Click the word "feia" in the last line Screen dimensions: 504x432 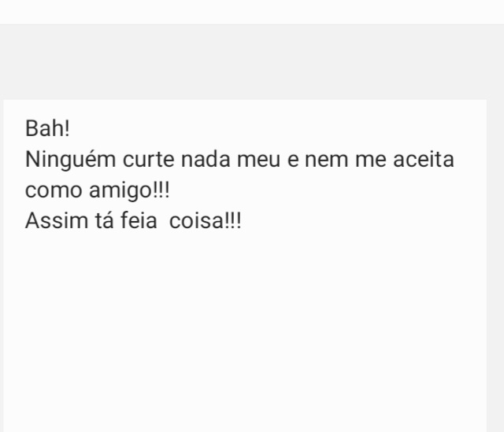pos(139,221)
